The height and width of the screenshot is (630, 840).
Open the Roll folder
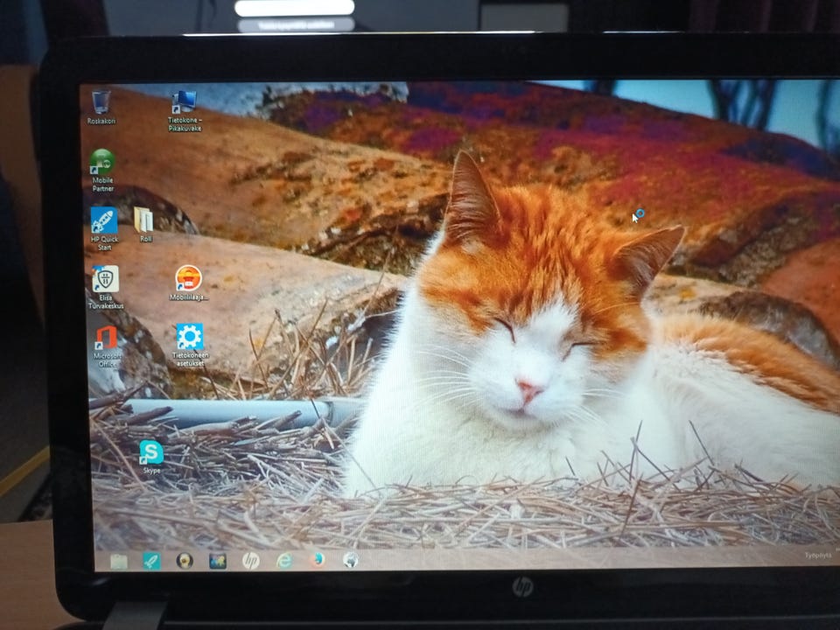144,225
